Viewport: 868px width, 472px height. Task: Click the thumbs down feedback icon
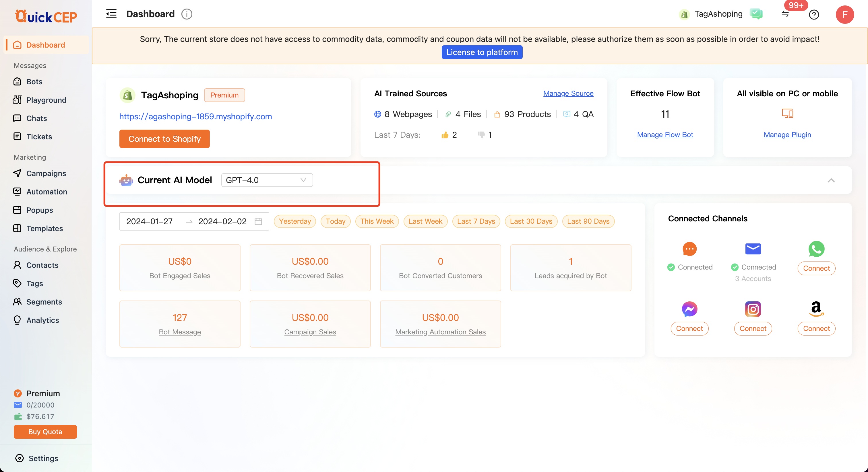(x=481, y=135)
